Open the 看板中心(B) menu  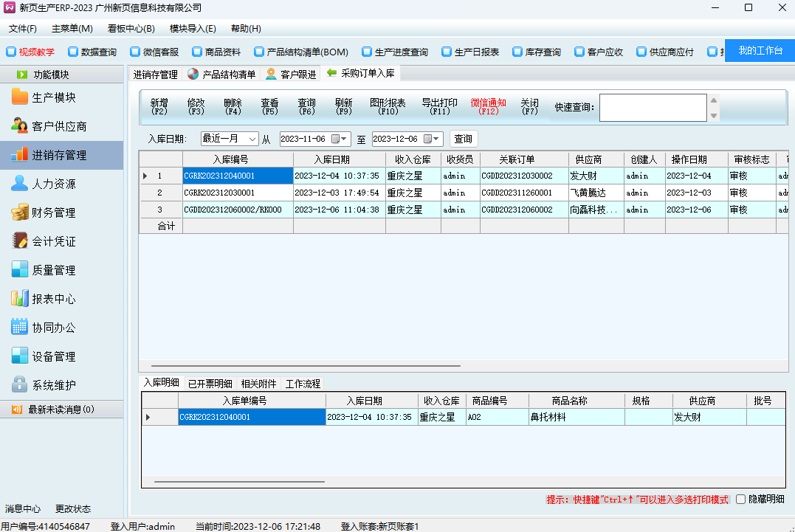[131, 28]
